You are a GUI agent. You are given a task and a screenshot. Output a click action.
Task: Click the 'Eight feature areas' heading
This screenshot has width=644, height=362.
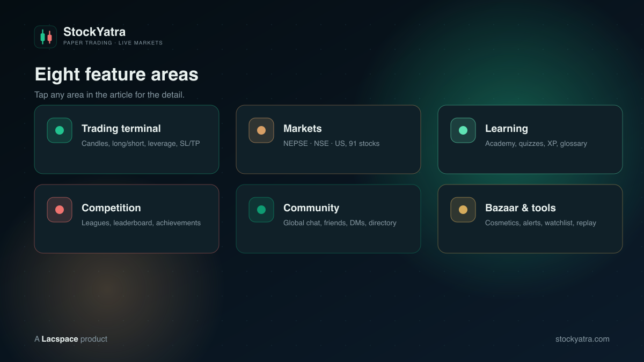pyautogui.click(x=116, y=75)
